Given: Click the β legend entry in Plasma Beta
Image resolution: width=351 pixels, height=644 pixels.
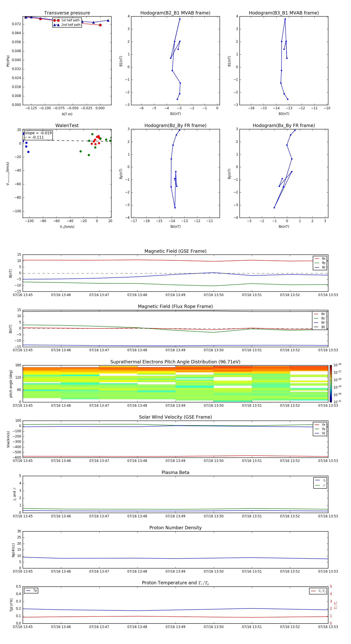Looking at the screenshot, I should pyautogui.click(x=320, y=485).
